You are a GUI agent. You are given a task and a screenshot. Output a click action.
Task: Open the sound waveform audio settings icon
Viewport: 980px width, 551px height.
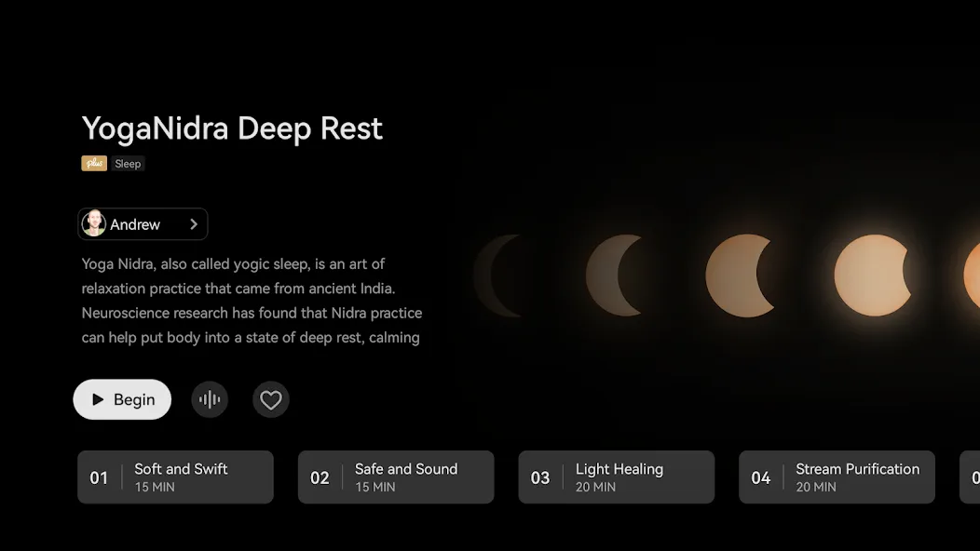click(210, 399)
